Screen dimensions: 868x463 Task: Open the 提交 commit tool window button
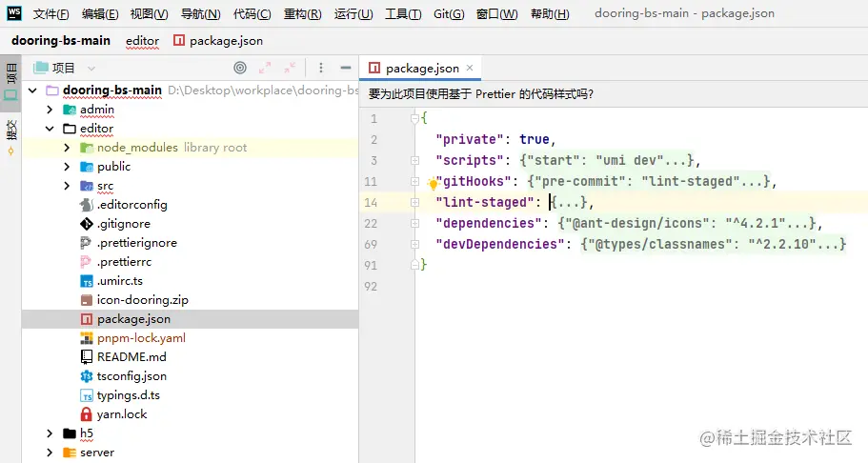[x=10, y=136]
